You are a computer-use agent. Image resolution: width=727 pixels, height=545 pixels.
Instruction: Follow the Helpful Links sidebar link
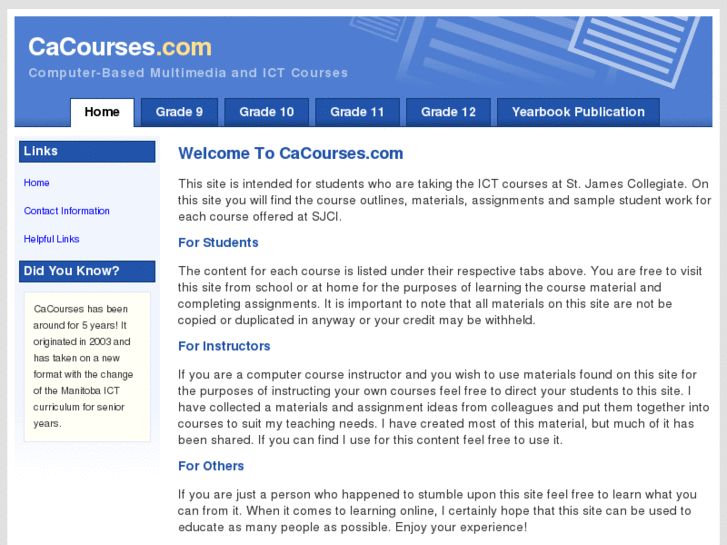pos(51,239)
